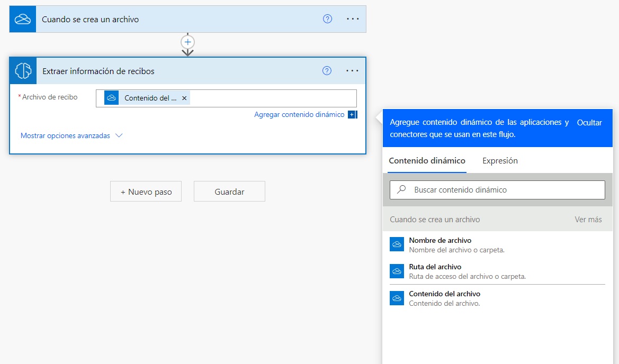The image size is (619, 364).
Task: Click the 'Archivo de recibo' input field
Action: (226, 98)
